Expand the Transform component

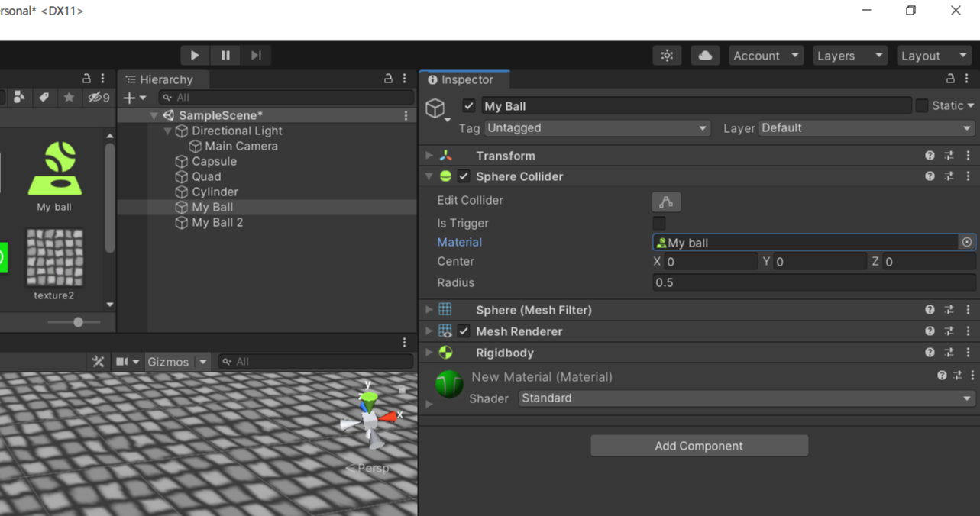[429, 156]
